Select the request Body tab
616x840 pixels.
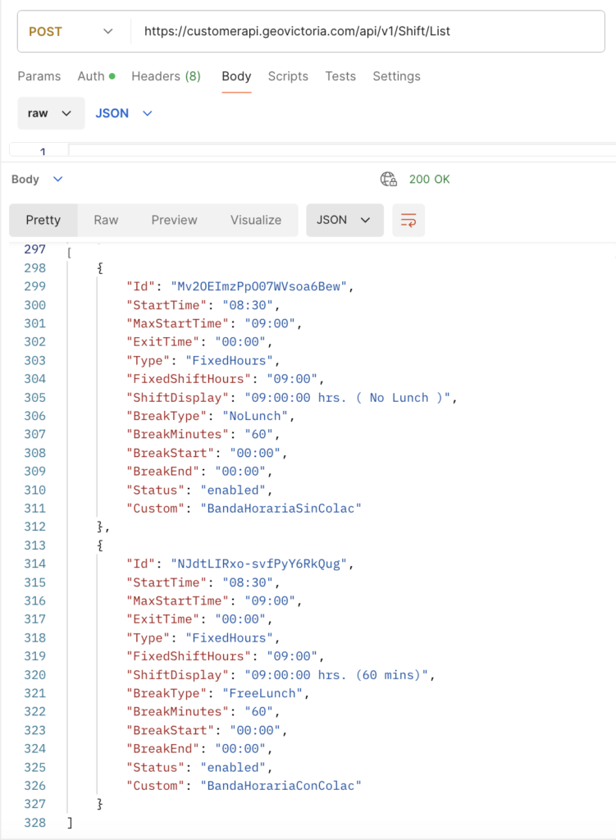236,76
